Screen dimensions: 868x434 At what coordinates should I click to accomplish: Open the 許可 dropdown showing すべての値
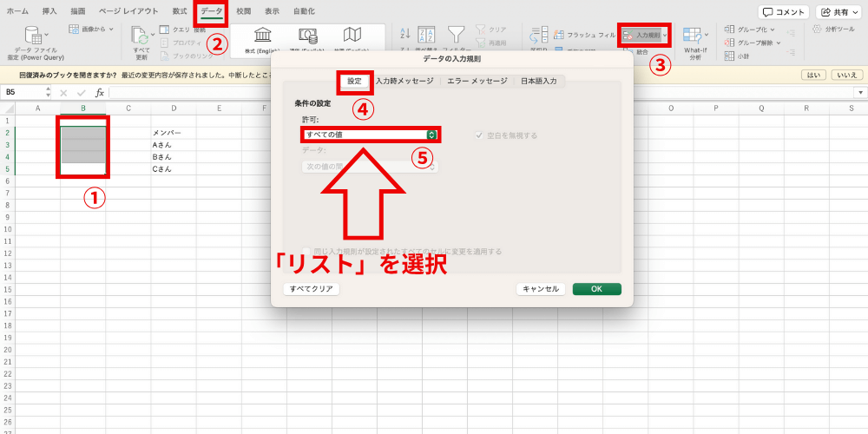click(x=370, y=135)
